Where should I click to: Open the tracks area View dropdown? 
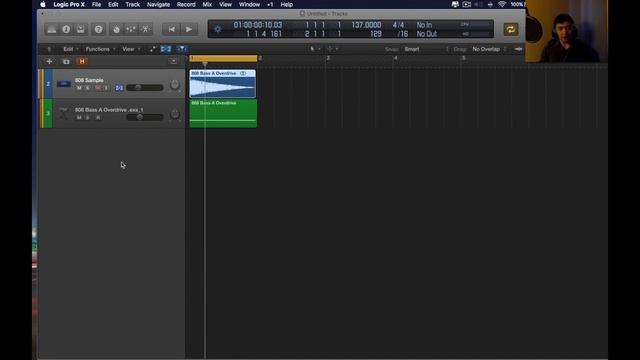(x=131, y=49)
